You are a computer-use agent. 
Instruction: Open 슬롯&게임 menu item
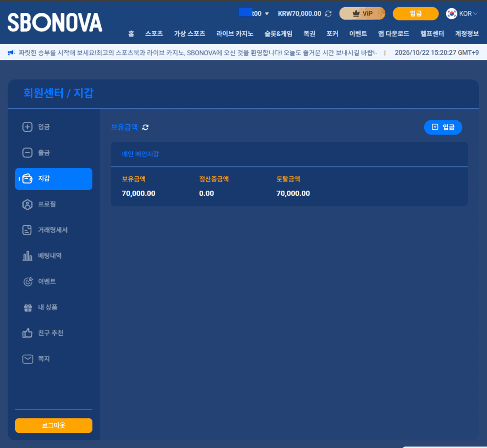pyautogui.click(x=279, y=34)
